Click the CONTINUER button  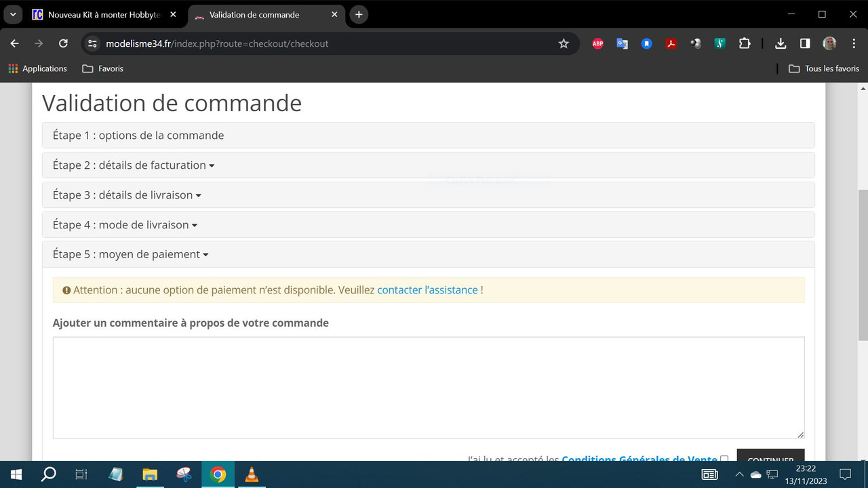click(x=770, y=459)
